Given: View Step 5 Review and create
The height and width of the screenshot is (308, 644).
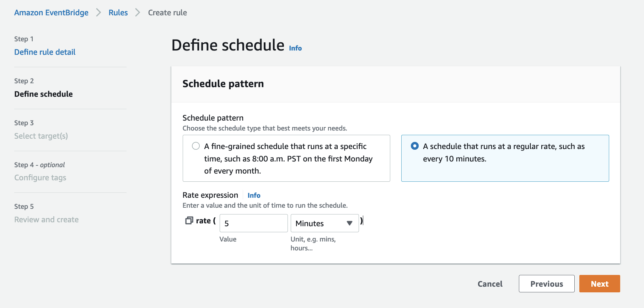Looking at the screenshot, I should click(46, 219).
